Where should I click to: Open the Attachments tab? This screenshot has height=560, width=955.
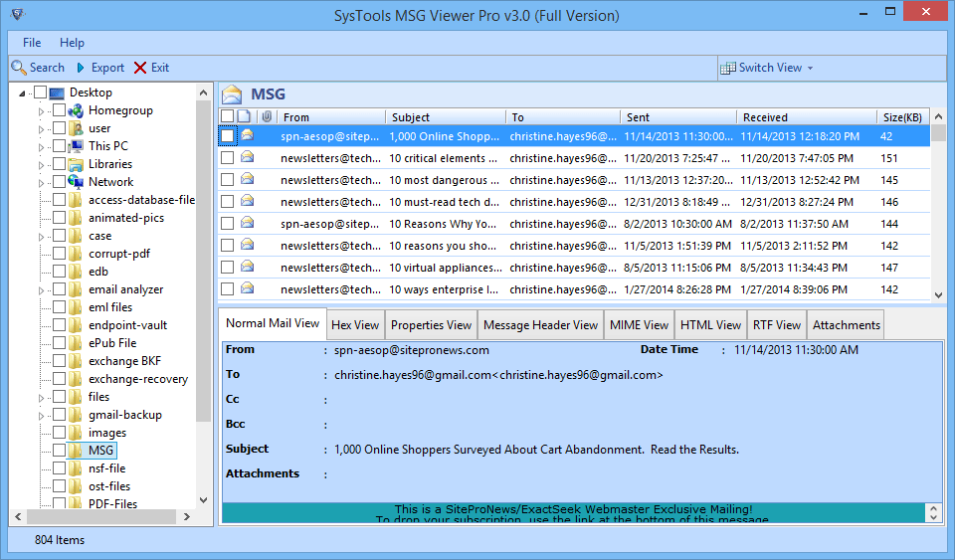click(846, 325)
